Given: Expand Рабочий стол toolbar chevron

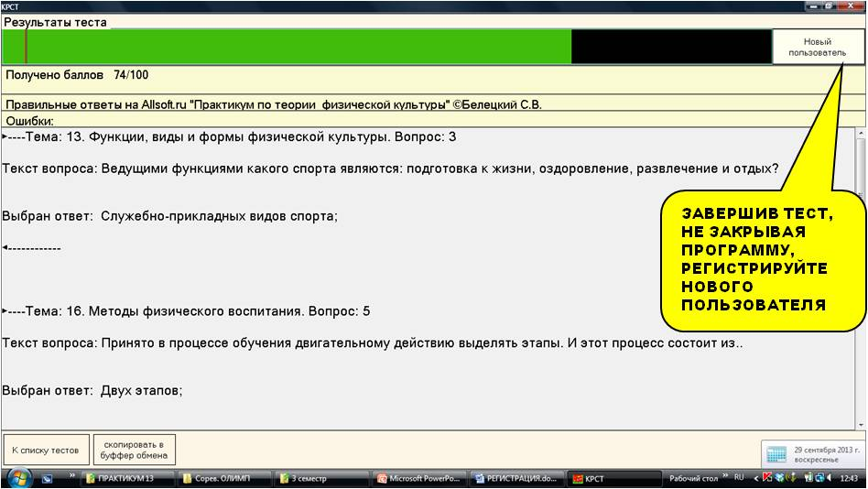Looking at the screenshot, I should 725,475.
